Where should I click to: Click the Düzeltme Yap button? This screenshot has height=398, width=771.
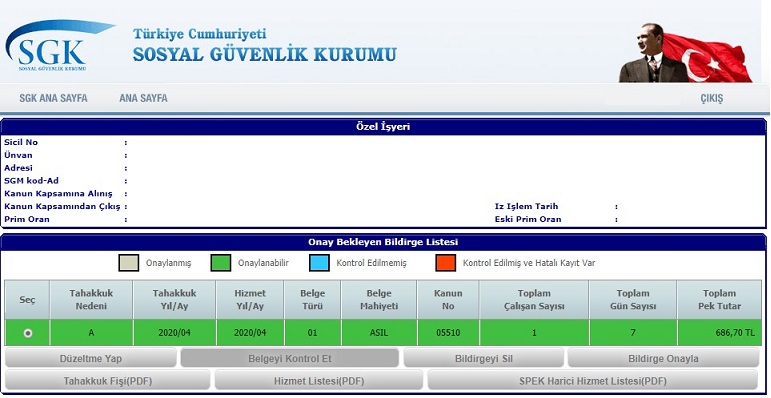click(x=90, y=358)
